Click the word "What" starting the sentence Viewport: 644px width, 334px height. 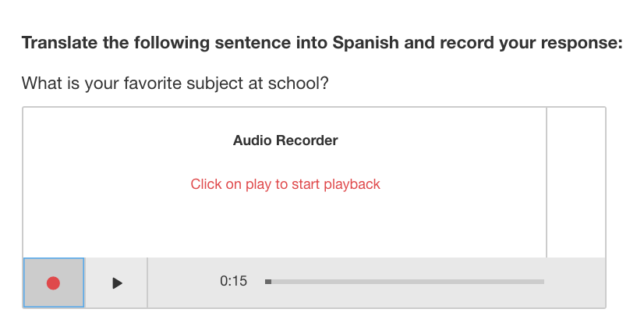40,83
